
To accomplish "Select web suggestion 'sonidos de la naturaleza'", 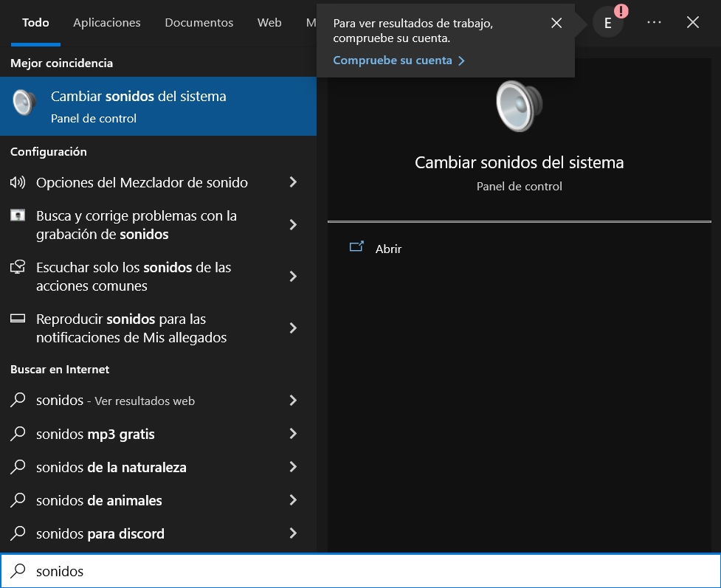I will (x=111, y=467).
